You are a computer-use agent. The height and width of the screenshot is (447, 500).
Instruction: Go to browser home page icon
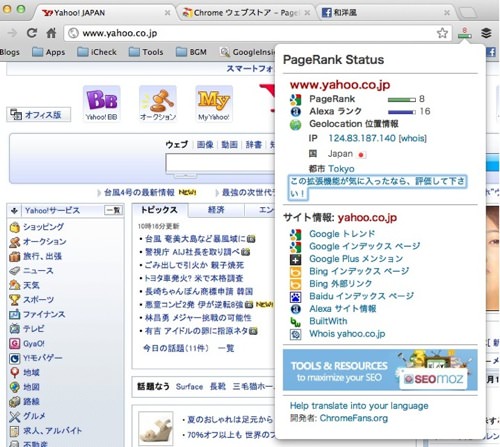pyautogui.click(x=51, y=33)
